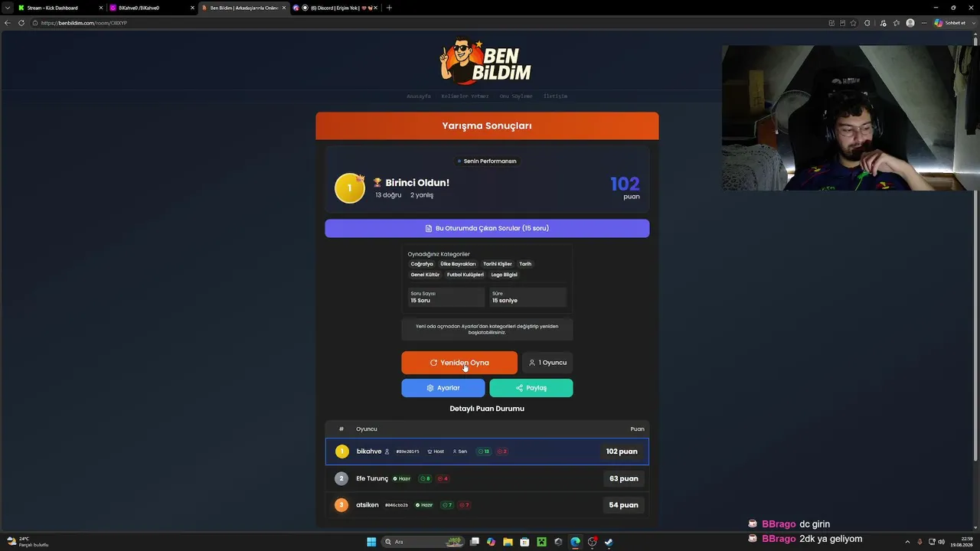The image size is (980, 551).
Task: Click the 54 puan score
Action: tap(624, 505)
